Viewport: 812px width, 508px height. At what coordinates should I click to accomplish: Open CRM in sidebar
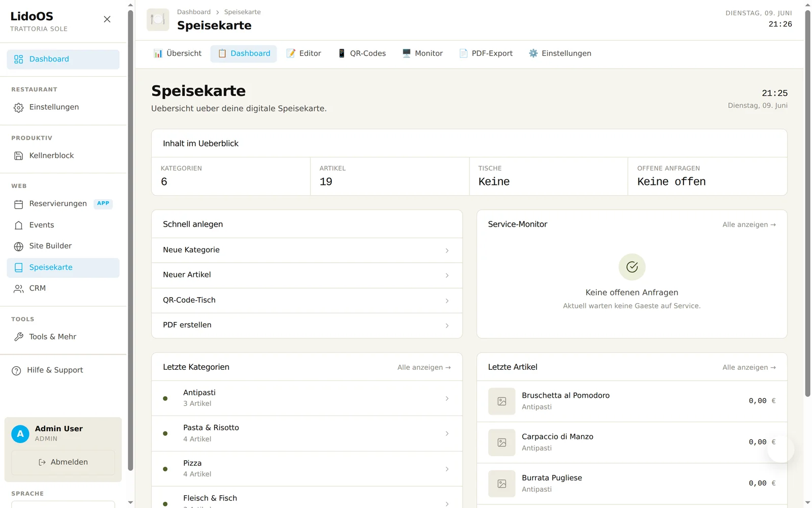coord(63,289)
